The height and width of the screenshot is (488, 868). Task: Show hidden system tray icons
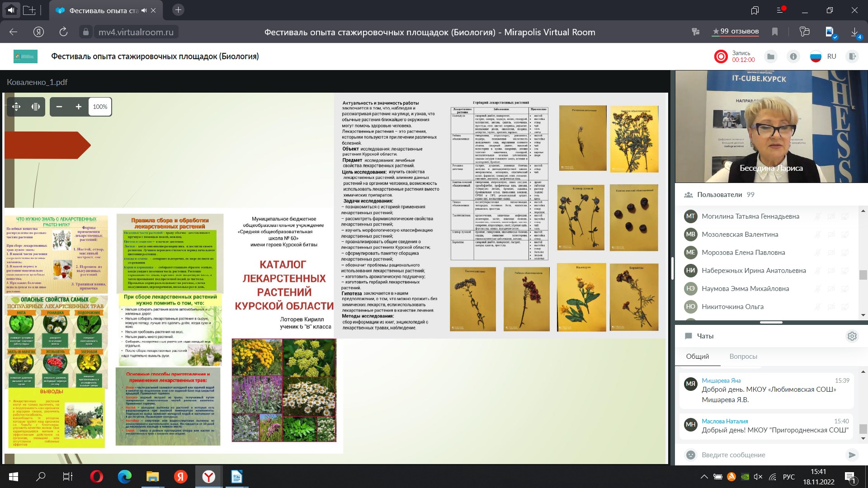click(x=704, y=476)
